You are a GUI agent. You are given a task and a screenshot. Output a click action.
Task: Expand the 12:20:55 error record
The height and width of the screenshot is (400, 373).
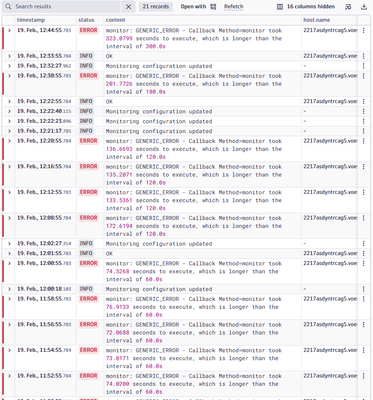point(9,141)
